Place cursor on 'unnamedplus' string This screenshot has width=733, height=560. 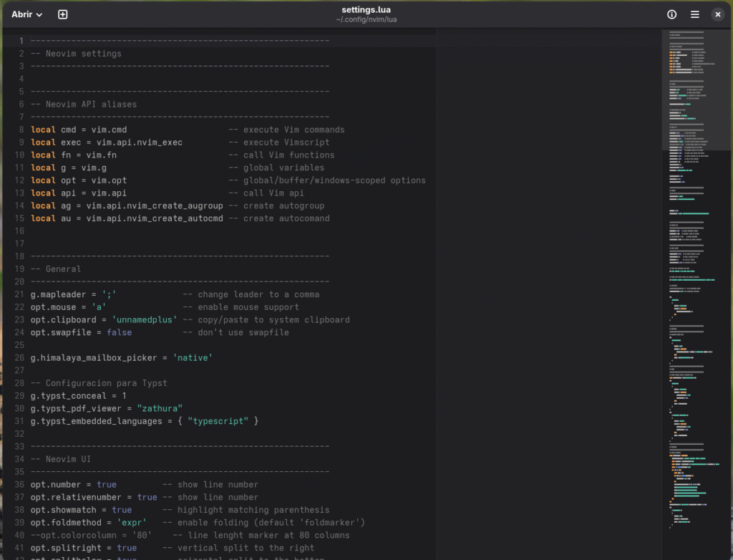tap(145, 320)
